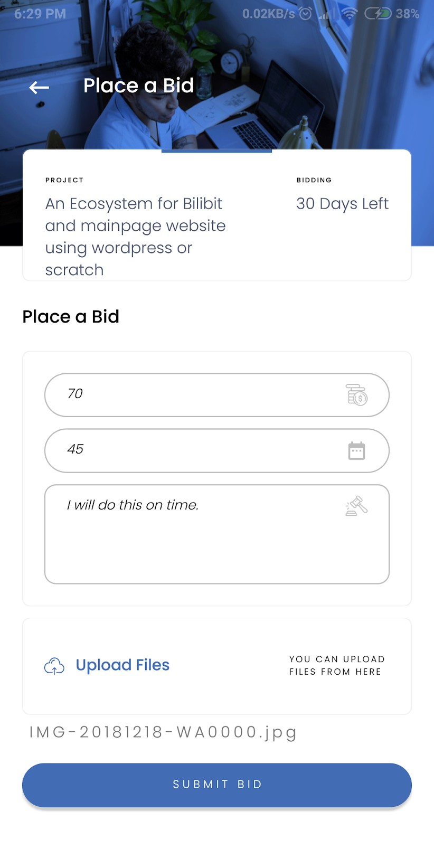
Task: Tap the back arrow icon
Action: [39, 87]
